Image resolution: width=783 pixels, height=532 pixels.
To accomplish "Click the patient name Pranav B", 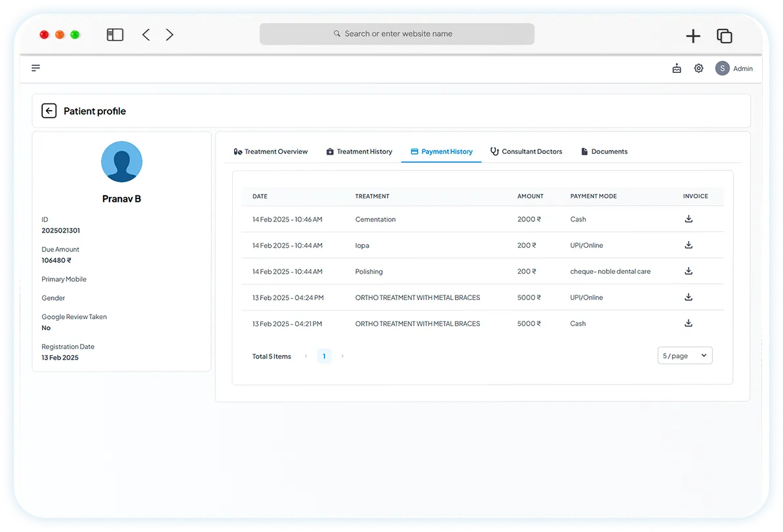I will pyautogui.click(x=122, y=199).
